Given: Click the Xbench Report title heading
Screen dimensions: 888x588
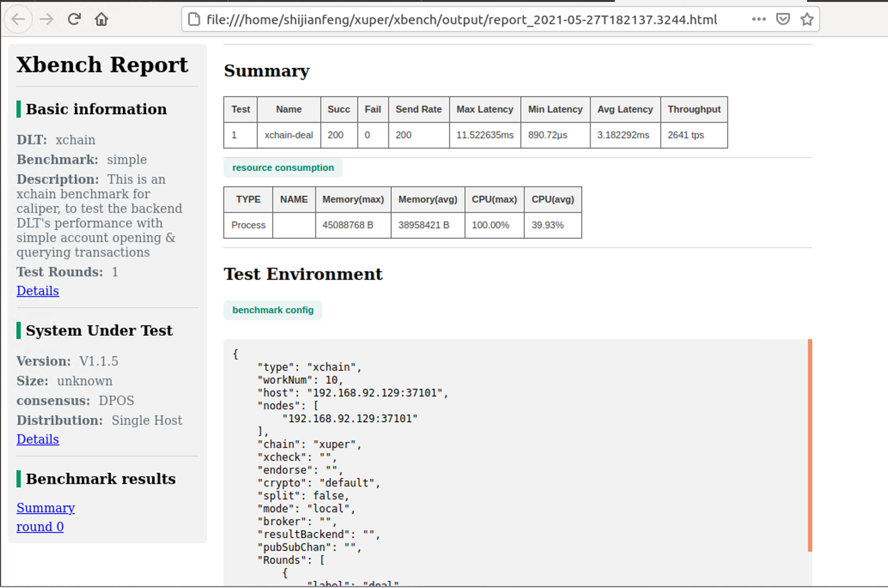Looking at the screenshot, I should tap(102, 65).
